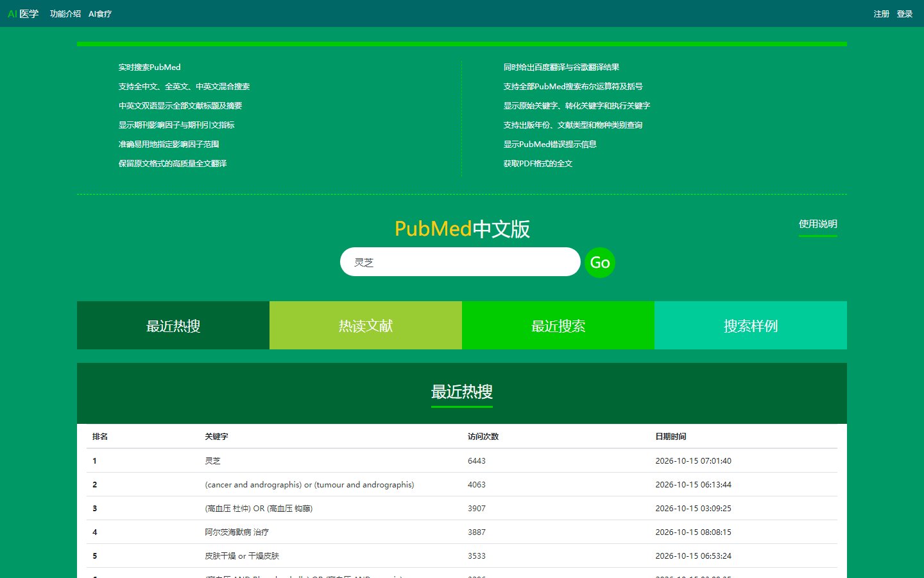Screen dimensions: 924x578
Task: Switch to the 最近搜索 tab
Action: pyautogui.click(x=558, y=326)
